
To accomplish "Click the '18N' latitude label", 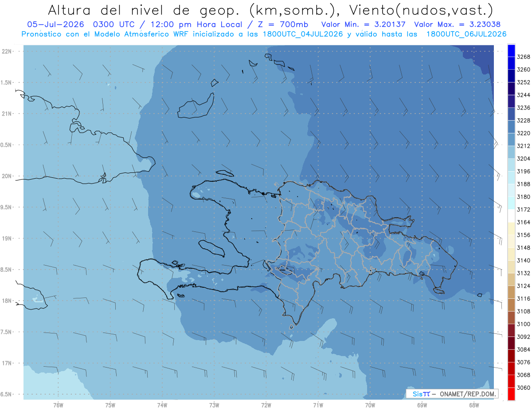I will pos(8,301).
